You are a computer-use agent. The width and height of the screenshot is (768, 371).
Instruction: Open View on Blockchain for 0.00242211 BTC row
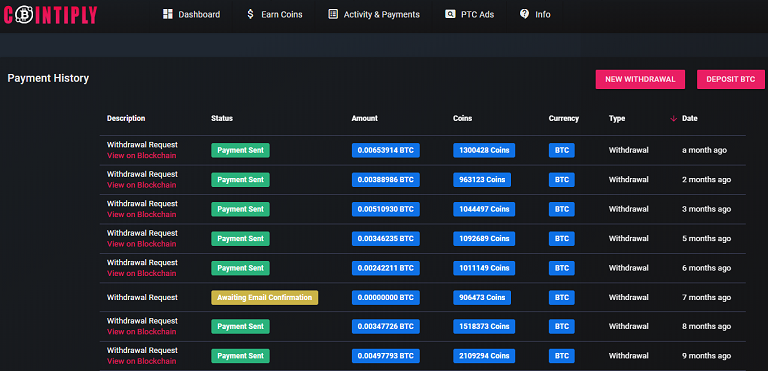[x=142, y=273]
